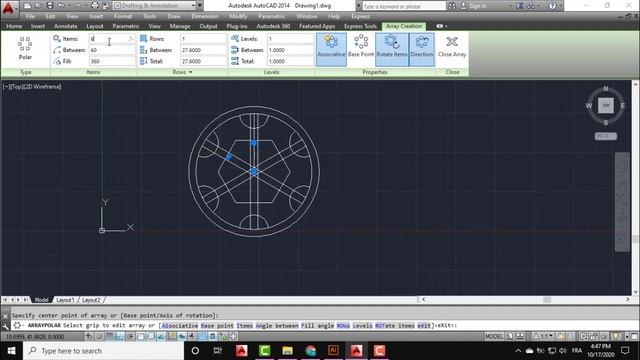This screenshot has width=640, height=360.
Task: Toggle the Associative array option
Action: [331, 49]
